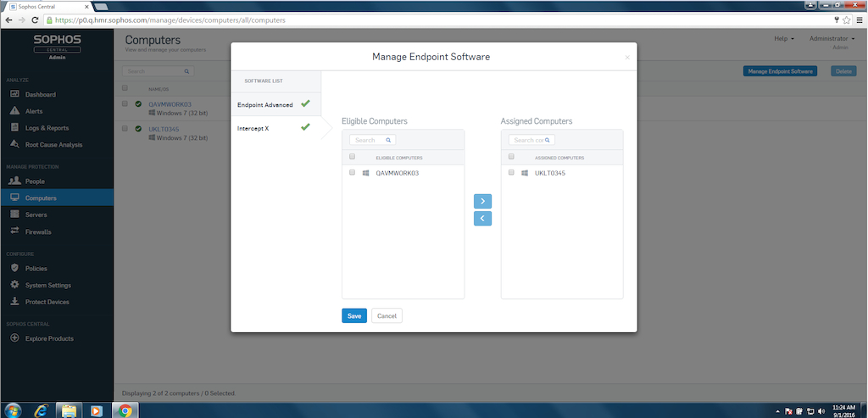Click the Manage Endpoint Software button
Viewport: 868px width, 418px height.
pyautogui.click(x=780, y=71)
